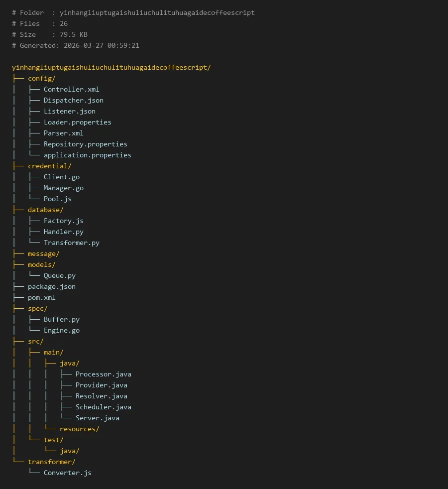Open the Transformer.py file
The width and height of the screenshot is (448, 489).
point(71,243)
